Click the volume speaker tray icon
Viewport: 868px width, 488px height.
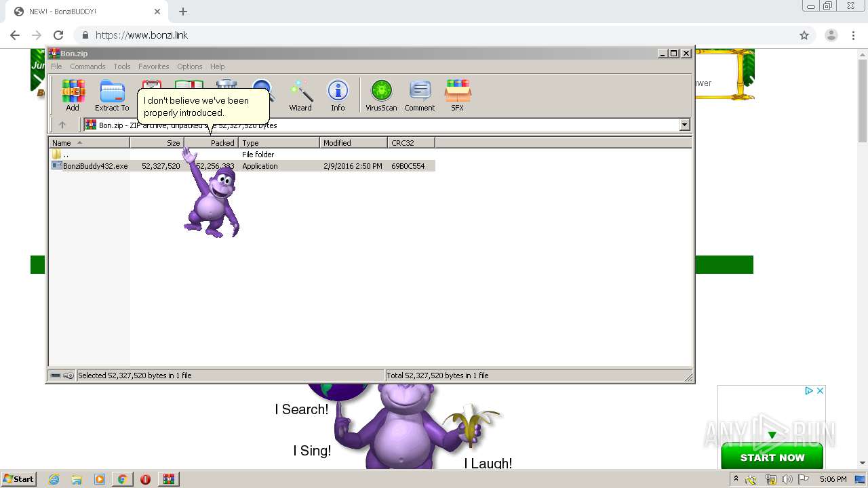787,479
